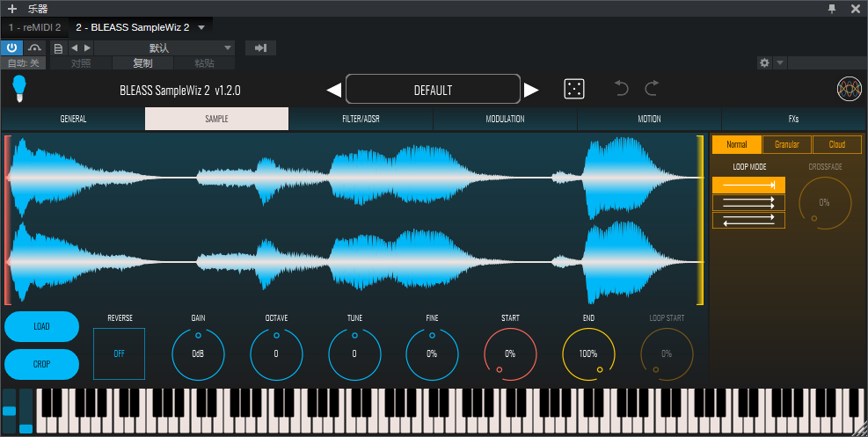Open the 默认 preset dropdown
Screen dimensions: 868x437
(x=165, y=48)
